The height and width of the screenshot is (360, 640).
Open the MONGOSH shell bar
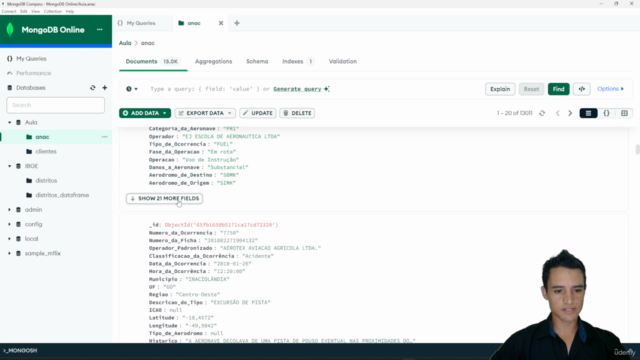[20, 351]
